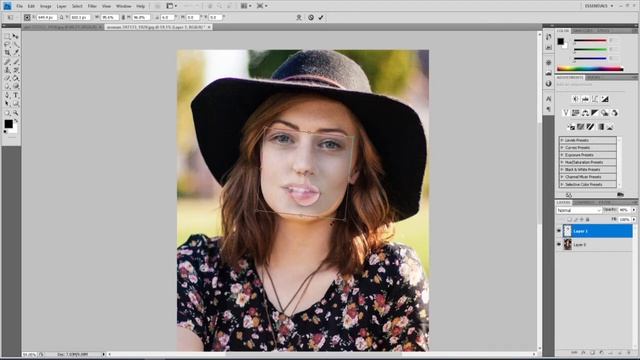Open the layer Opacity slider arrow
Screen dimensions: 640x360
click(x=634, y=210)
